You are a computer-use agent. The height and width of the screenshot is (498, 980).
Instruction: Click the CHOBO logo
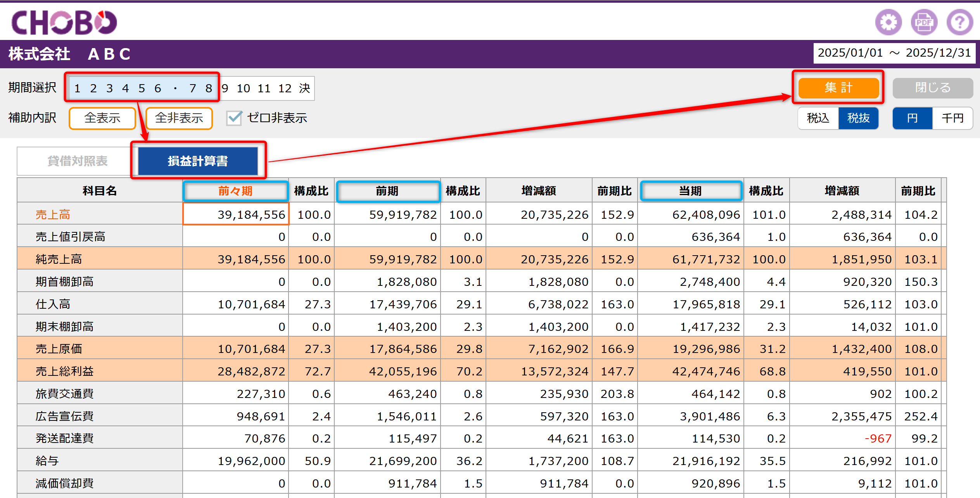tap(64, 22)
